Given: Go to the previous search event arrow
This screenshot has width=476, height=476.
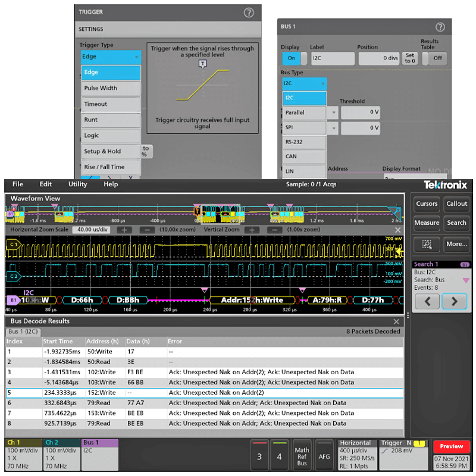Looking at the screenshot, I should click(x=427, y=301).
